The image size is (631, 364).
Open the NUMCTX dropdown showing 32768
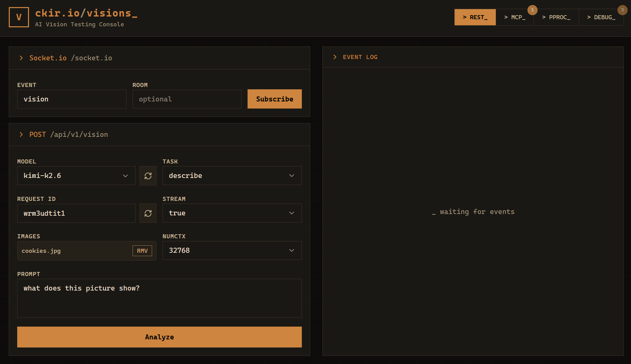coord(232,250)
